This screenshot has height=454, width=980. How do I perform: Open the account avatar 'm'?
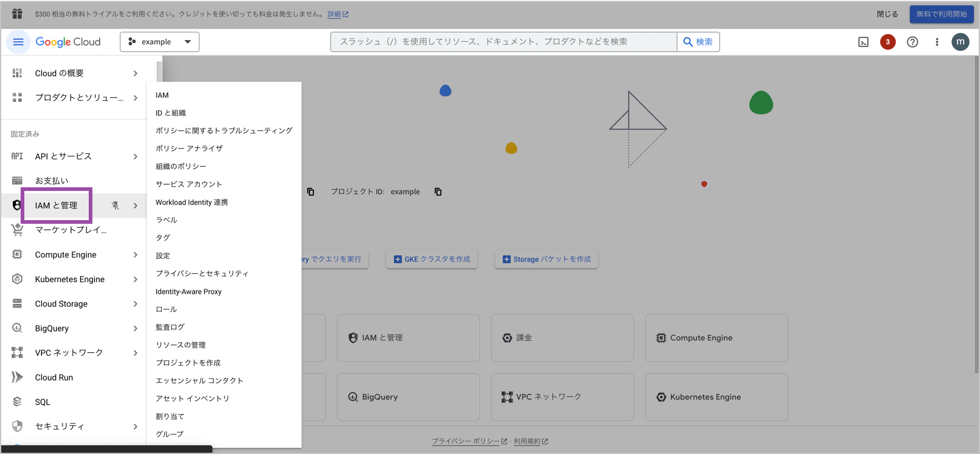pos(960,42)
